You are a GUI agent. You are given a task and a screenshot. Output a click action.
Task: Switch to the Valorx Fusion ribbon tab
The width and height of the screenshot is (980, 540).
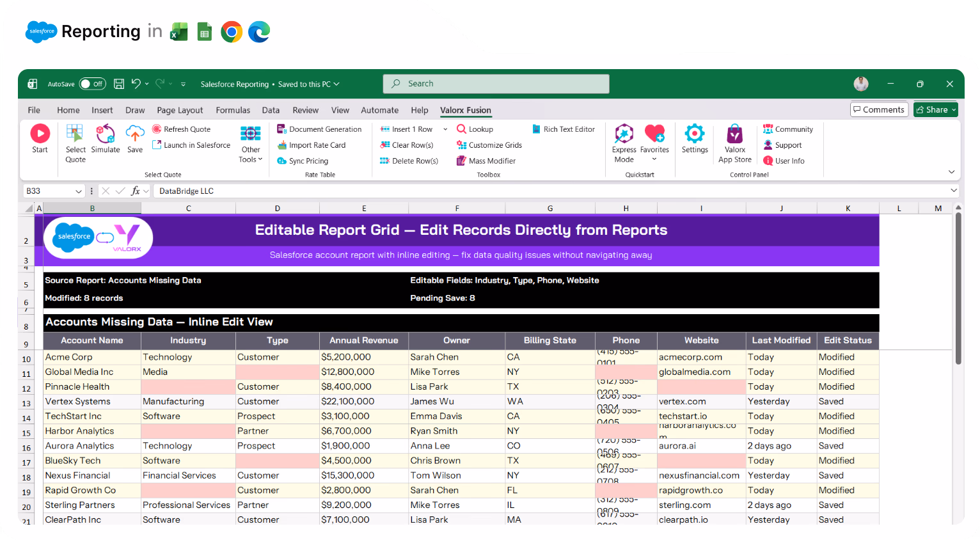pos(466,110)
